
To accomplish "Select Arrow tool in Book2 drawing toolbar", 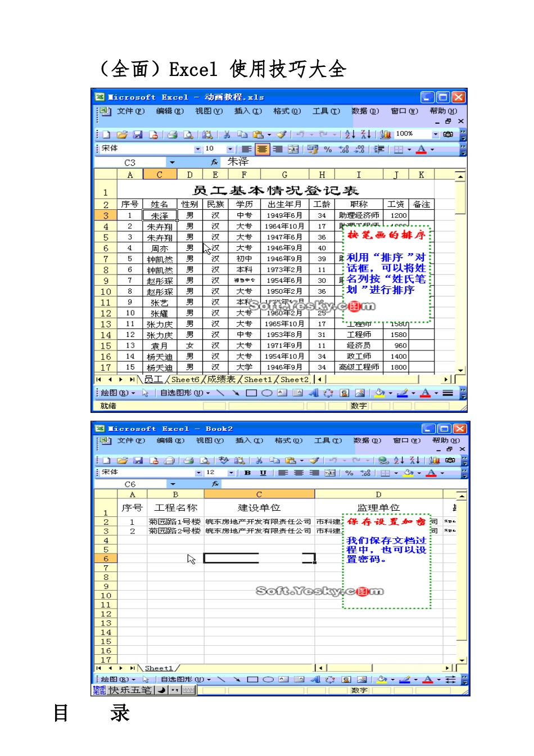I will 237,679.
